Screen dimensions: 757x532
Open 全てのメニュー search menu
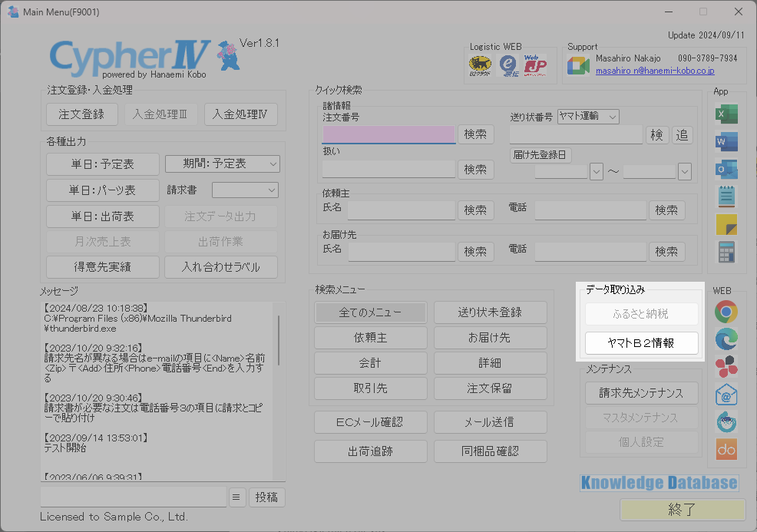(370, 312)
